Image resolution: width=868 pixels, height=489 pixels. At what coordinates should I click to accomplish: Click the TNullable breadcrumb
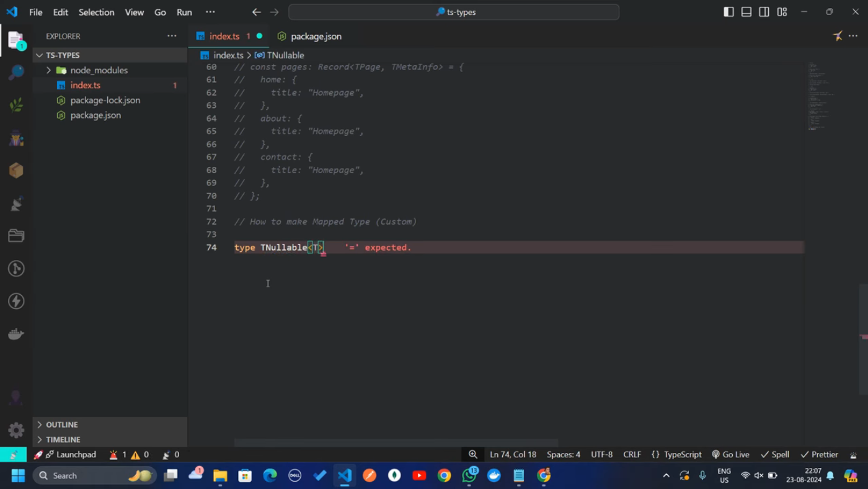pos(280,55)
